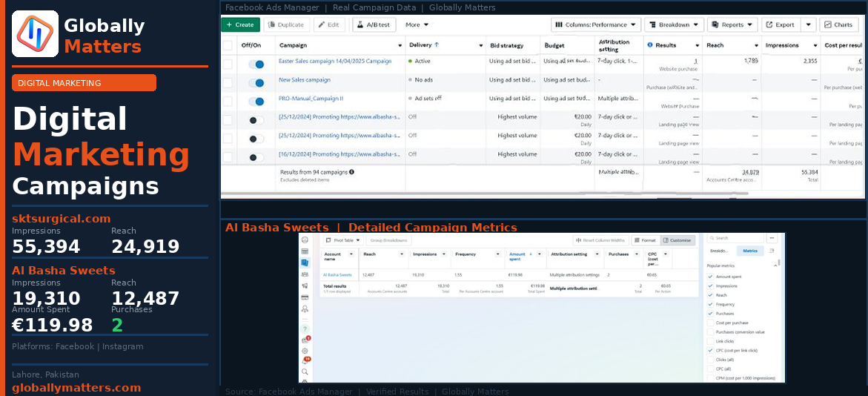
Task: Open the Breakdown dropdown in the campaigns toolbar
Action: pyautogui.click(x=675, y=24)
